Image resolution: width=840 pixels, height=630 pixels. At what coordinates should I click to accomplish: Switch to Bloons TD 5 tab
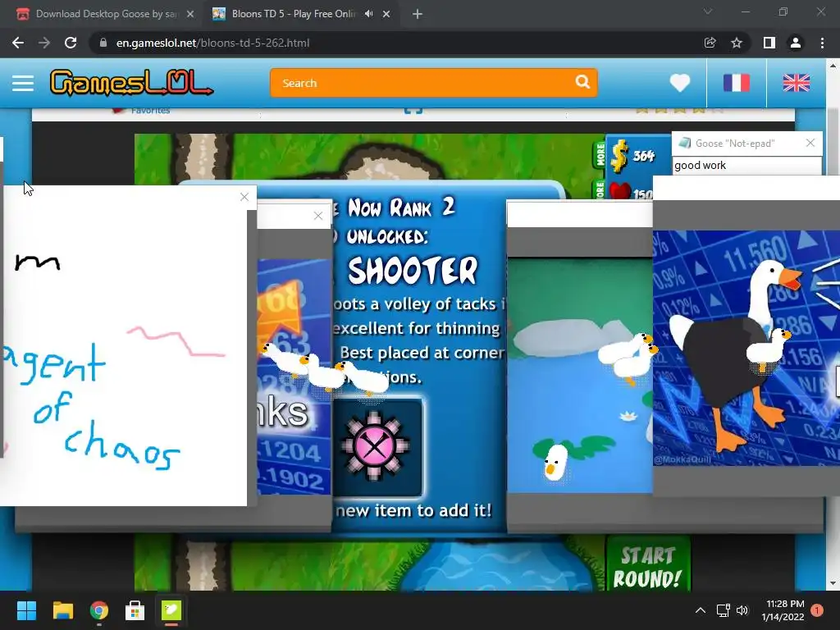click(294, 14)
